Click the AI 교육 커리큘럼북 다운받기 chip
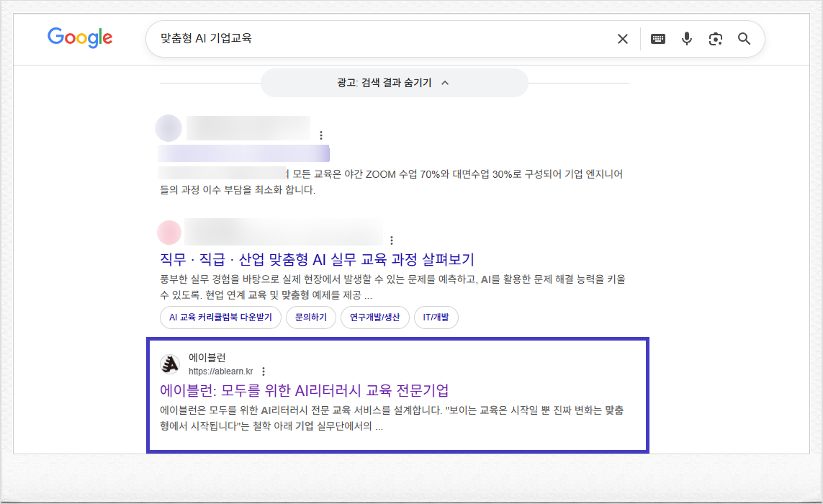The image size is (823, 504). [x=220, y=318]
